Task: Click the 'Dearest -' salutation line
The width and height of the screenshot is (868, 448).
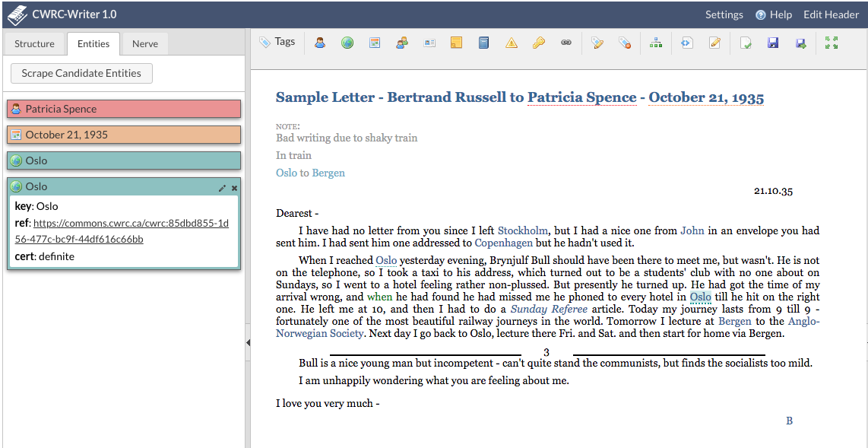Action: point(297,213)
